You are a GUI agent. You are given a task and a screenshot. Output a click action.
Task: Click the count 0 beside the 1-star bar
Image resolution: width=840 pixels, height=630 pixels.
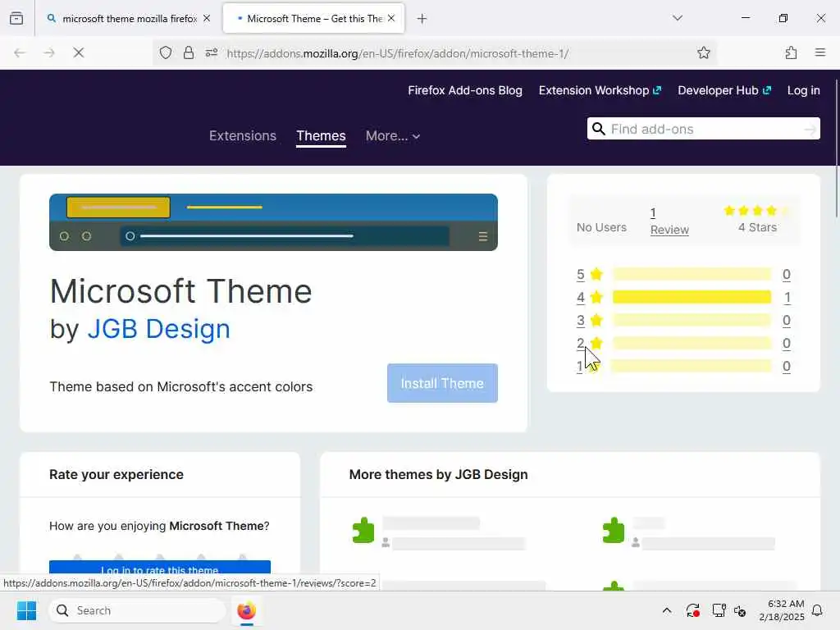tap(787, 367)
